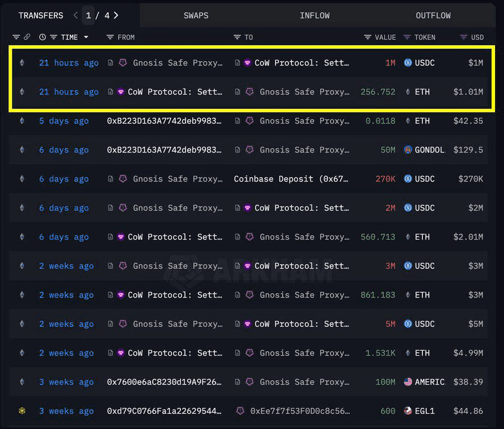This screenshot has width=504, height=429.
Task: Go to previous transfers page arrow
Action: (x=76, y=15)
